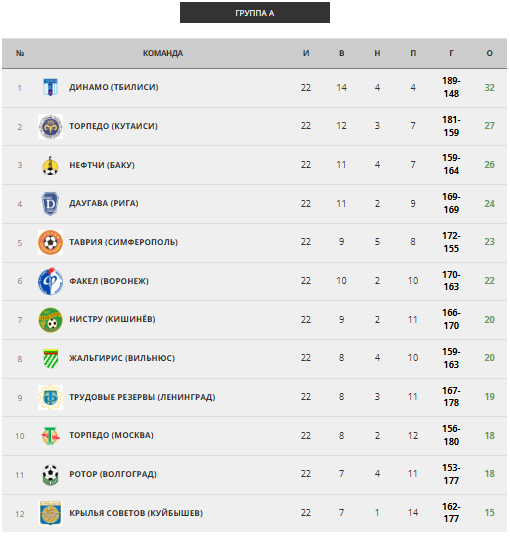
Task: Open the Жальгирис (Вильнюс) team name
Action: tap(122, 358)
